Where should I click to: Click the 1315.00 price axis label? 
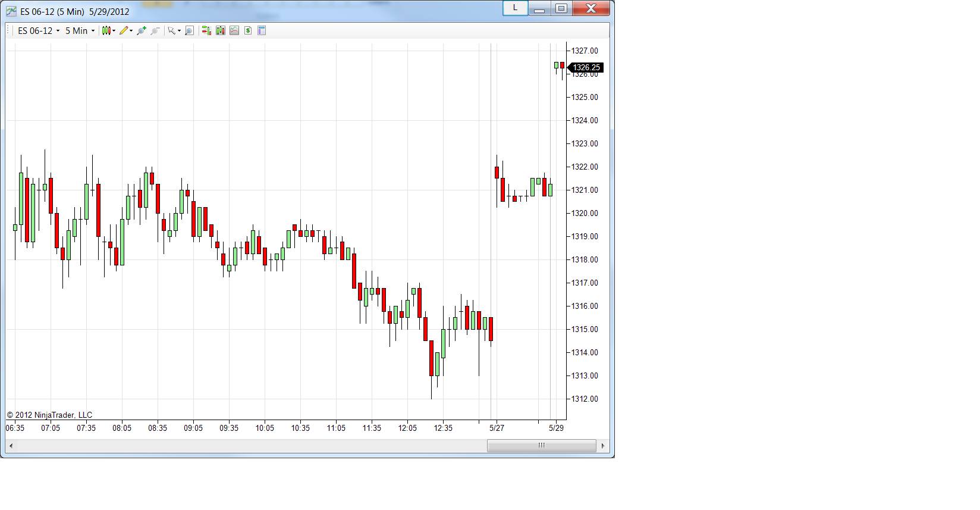pyautogui.click(x=585, y=330)
